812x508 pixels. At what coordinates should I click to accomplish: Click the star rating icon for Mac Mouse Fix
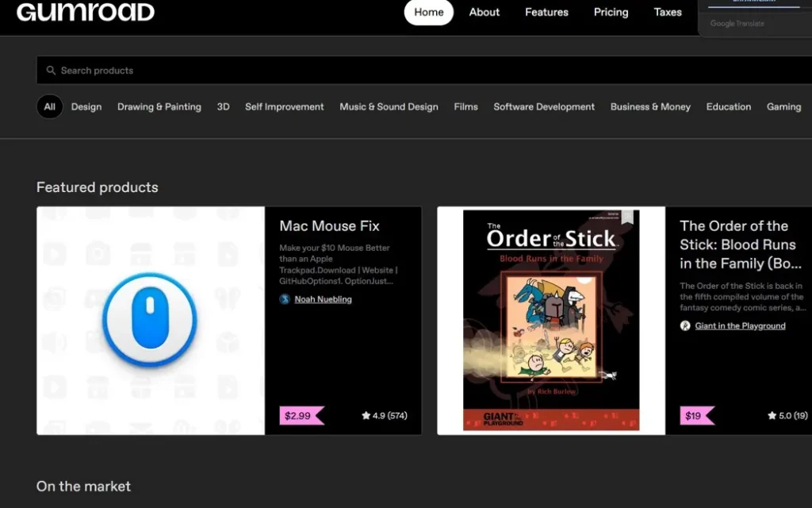click(366, 415)
